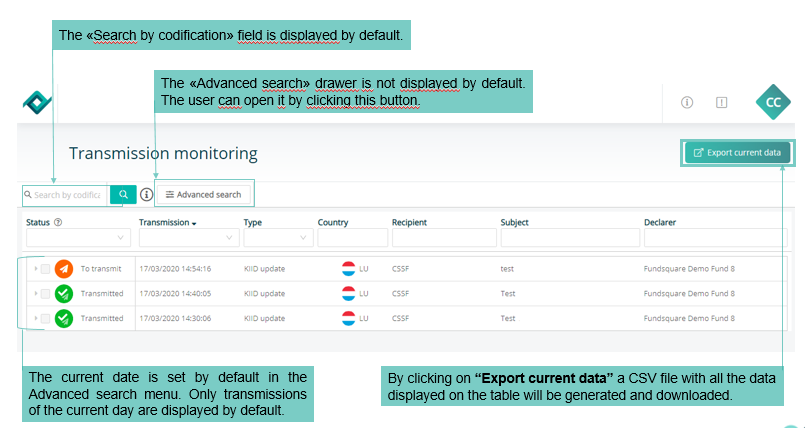Open the information circle icon in header
This screenshot has height=428, width=805.
[687, 103]
